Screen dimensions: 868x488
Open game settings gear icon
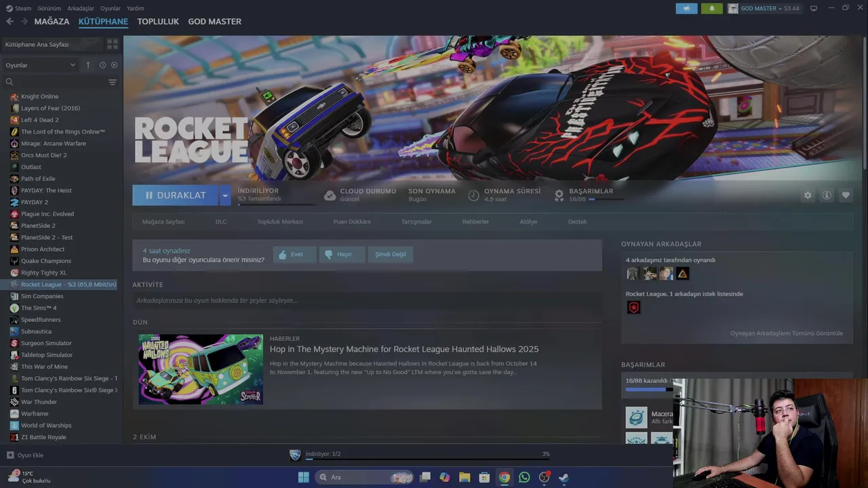point(808,195)
